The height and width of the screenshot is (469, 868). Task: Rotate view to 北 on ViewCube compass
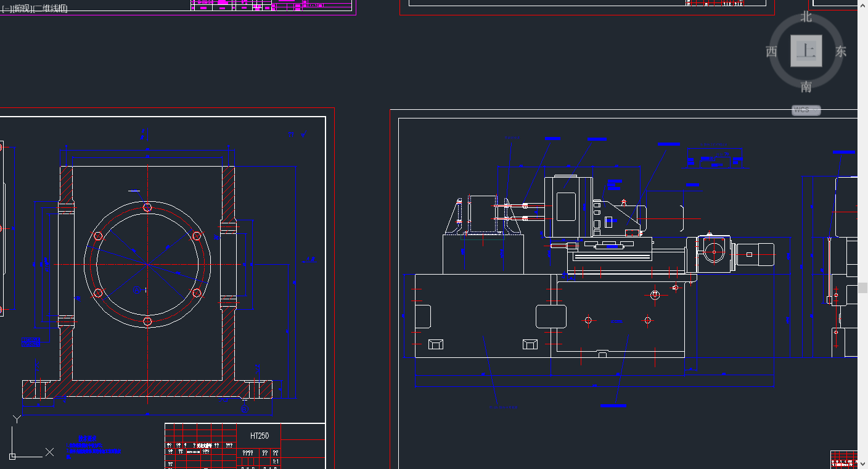(806, 17)
